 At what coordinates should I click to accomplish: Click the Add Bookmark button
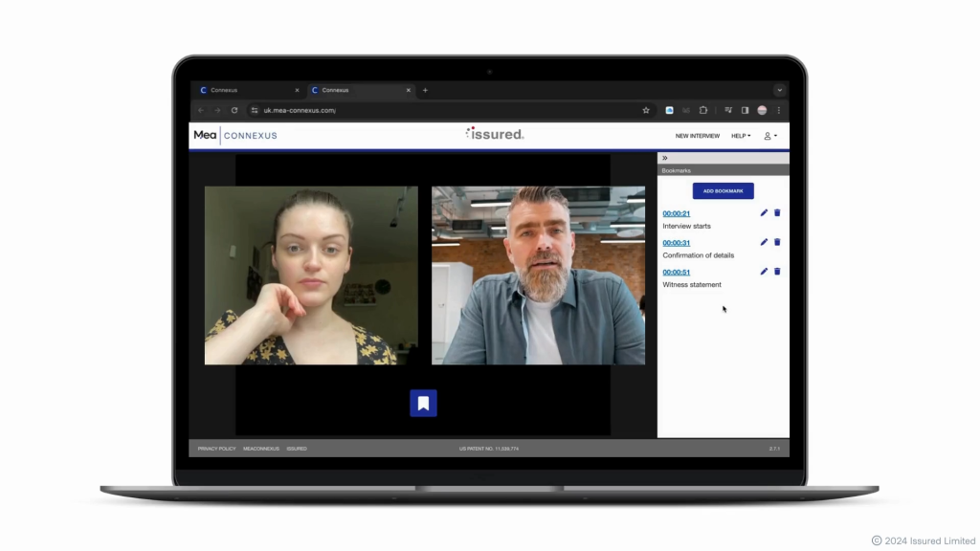click(723, 190)
